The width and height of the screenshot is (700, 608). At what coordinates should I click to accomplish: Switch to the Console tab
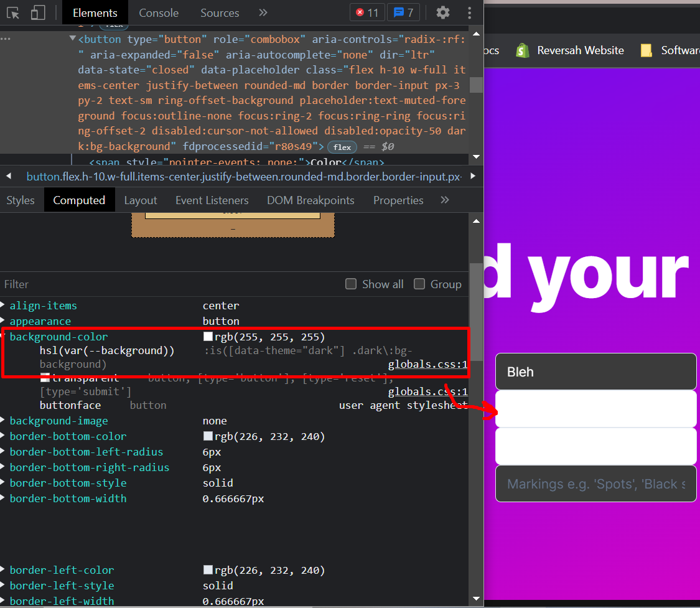[159, 12]
